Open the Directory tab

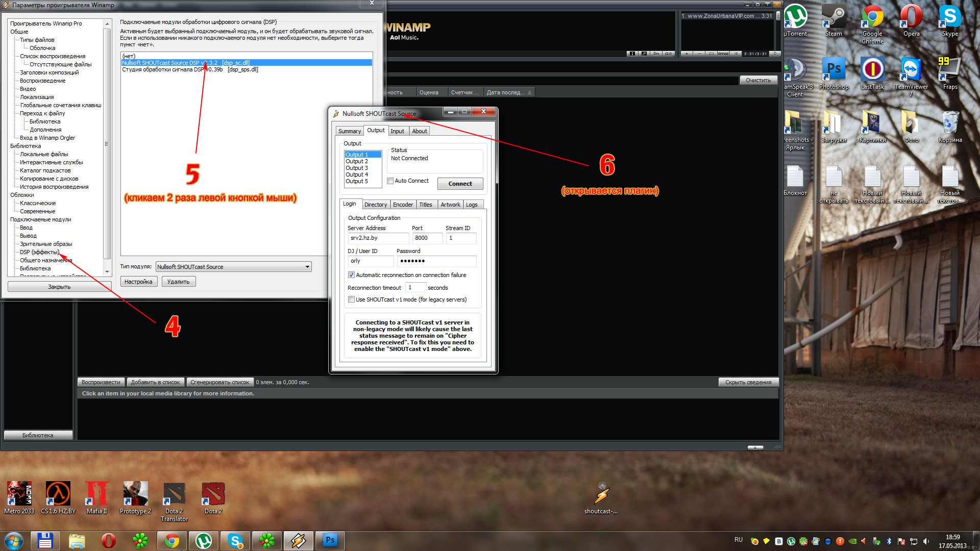point(376,205)
